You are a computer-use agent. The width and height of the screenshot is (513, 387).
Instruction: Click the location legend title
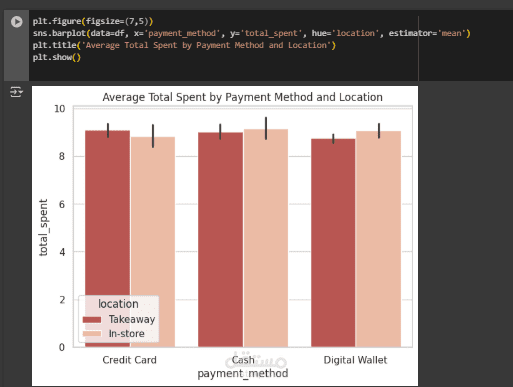[118, 304]
